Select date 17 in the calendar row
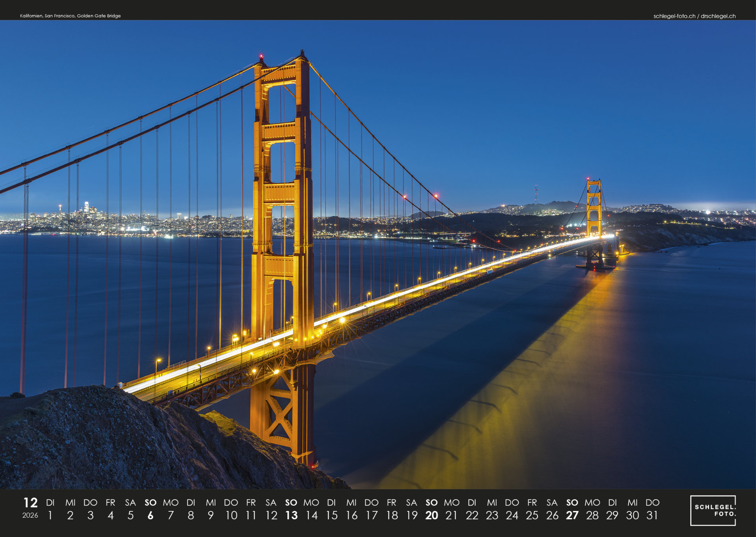This screenshot has height=537, width=756. click(x=371, y=515)
